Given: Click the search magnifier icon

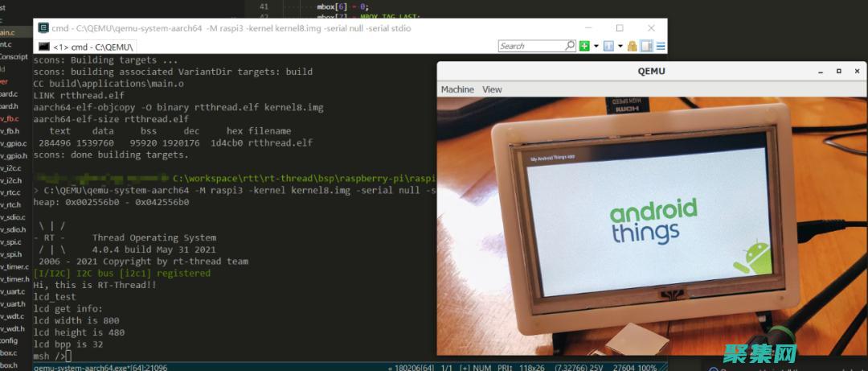Looking at the screenshot, I should (570, 47).
